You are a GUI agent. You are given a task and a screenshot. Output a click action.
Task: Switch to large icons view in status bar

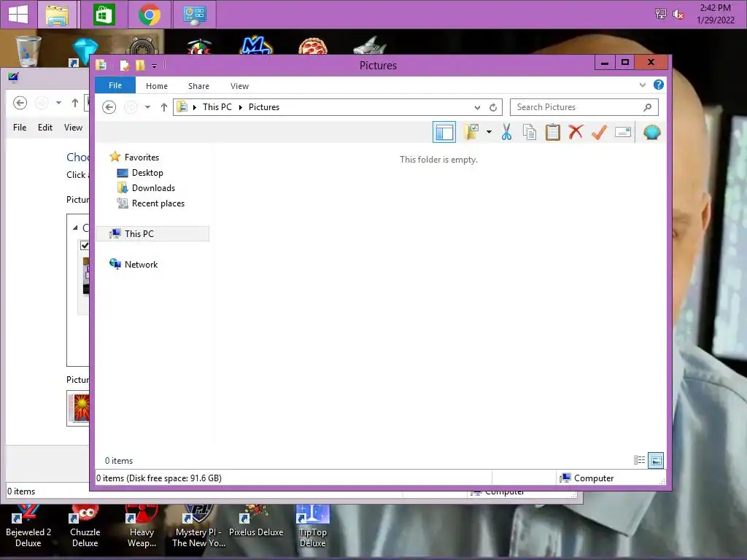[x=656, y=460]
